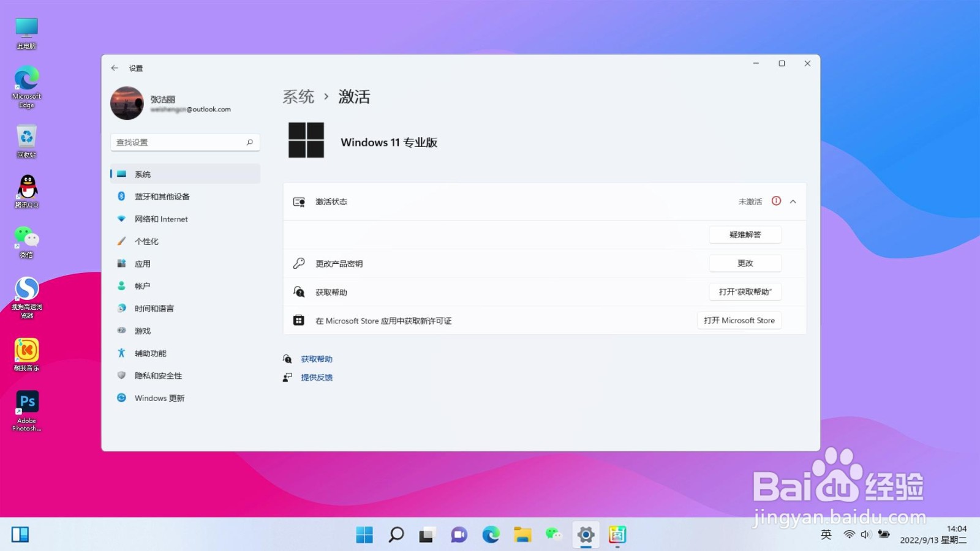Click 更改 product key button
This screenshot has width=980, height=551.
[745, 263]
